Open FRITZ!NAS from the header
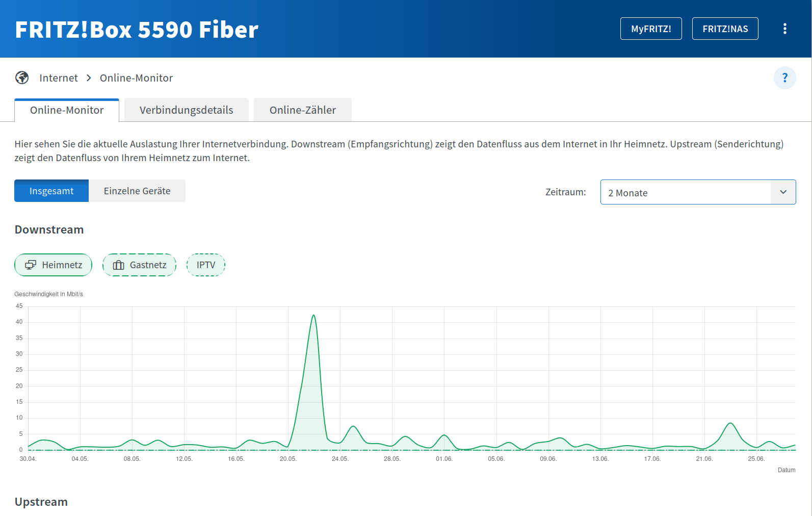This screenshot has width=812, height=516. coord(725,29)
